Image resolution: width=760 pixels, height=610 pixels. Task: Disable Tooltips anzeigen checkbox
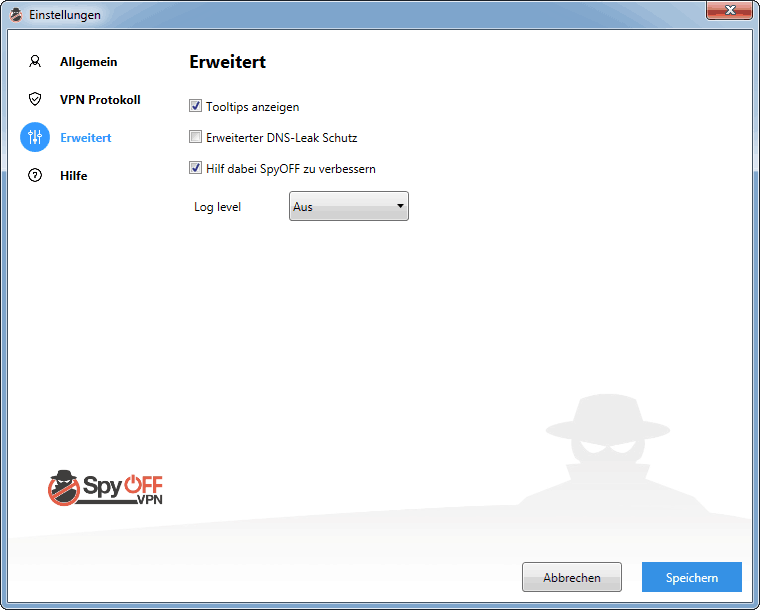click(x=195, y=106)
